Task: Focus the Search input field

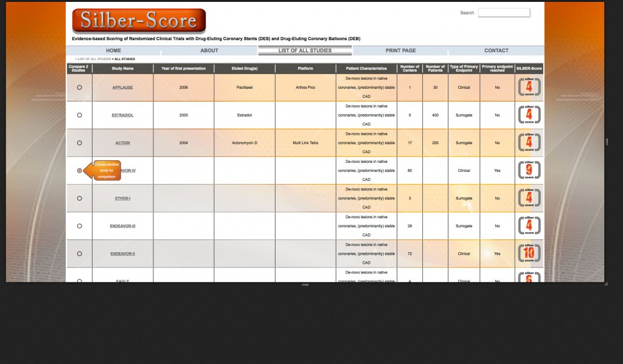Action: [x=504, y=13]
